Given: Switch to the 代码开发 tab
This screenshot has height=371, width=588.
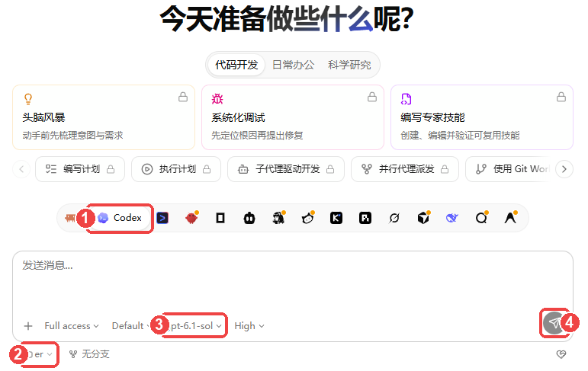Looking at the screenshot, I should click(236, 65).
